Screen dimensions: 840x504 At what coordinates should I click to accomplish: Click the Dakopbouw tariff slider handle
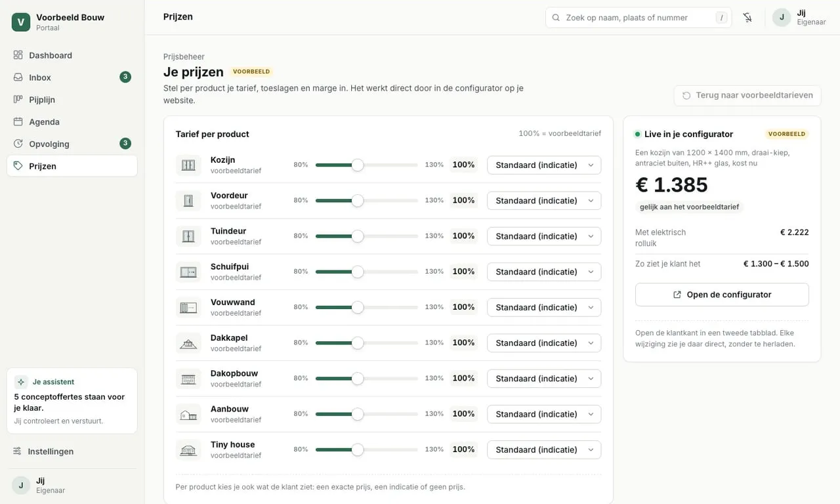pos(358,378)
